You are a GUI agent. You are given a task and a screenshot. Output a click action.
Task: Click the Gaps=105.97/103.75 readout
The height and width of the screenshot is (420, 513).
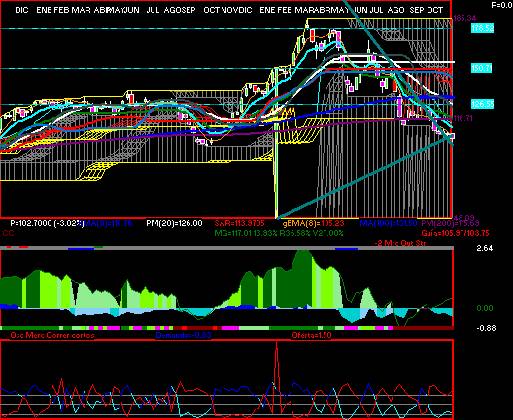455,233
